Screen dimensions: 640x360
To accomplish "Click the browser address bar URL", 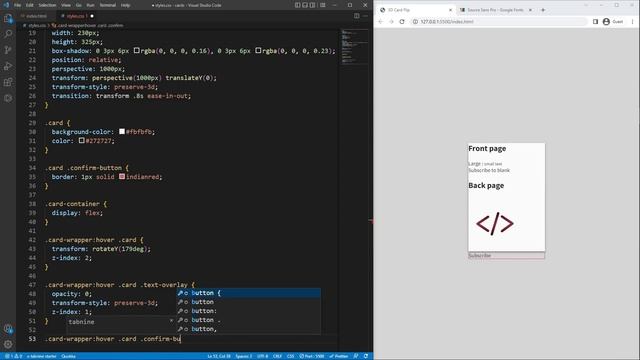I will 447,22.
